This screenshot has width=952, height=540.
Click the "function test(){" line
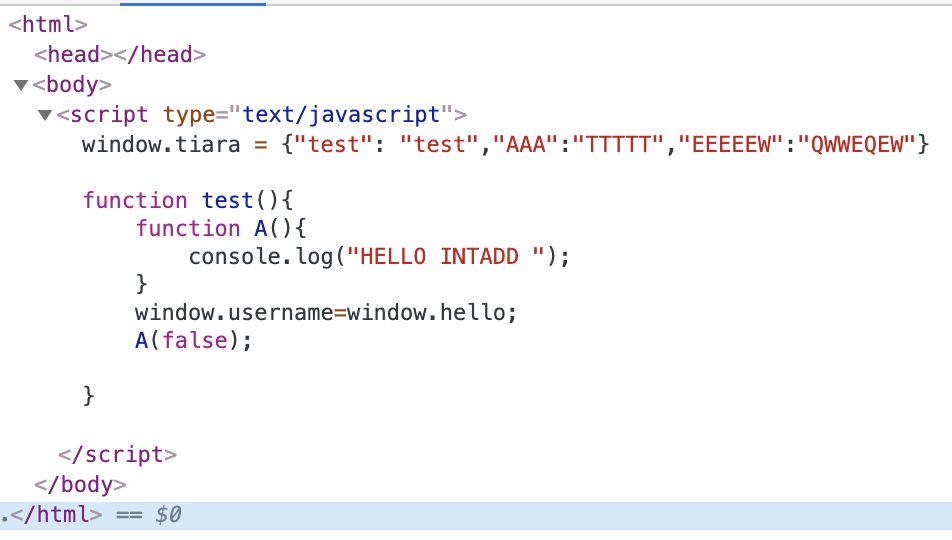(x=188, y=200)
